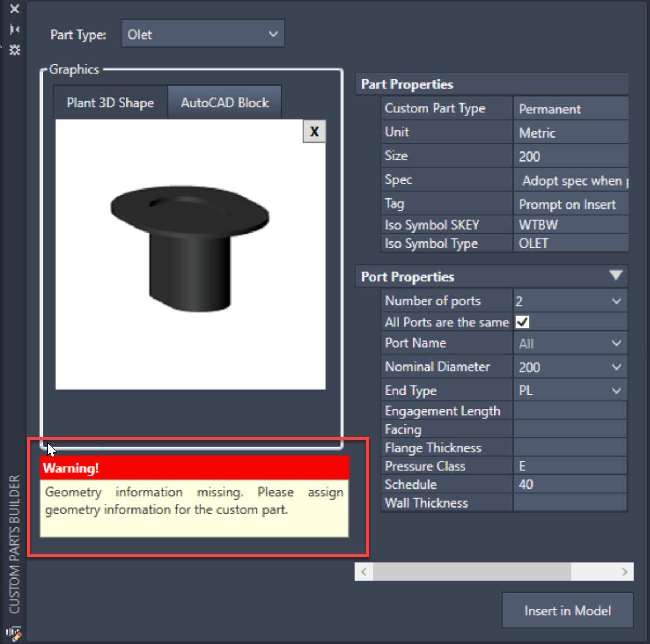Remove the block graphic using its X icon
The height and width of the screenshot is (644, 650).
pyautogui.click(x=314, y=131)
